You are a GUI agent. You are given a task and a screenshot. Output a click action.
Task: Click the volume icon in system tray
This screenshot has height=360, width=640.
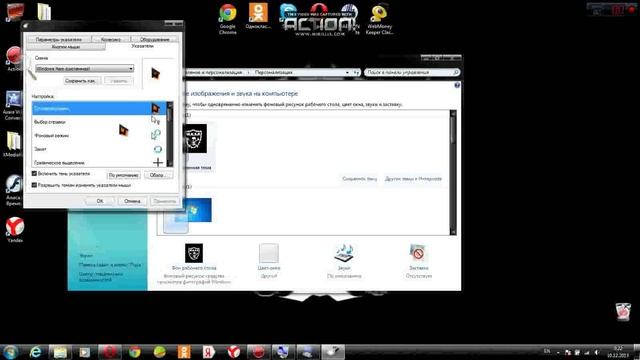(x=596, y=352)
